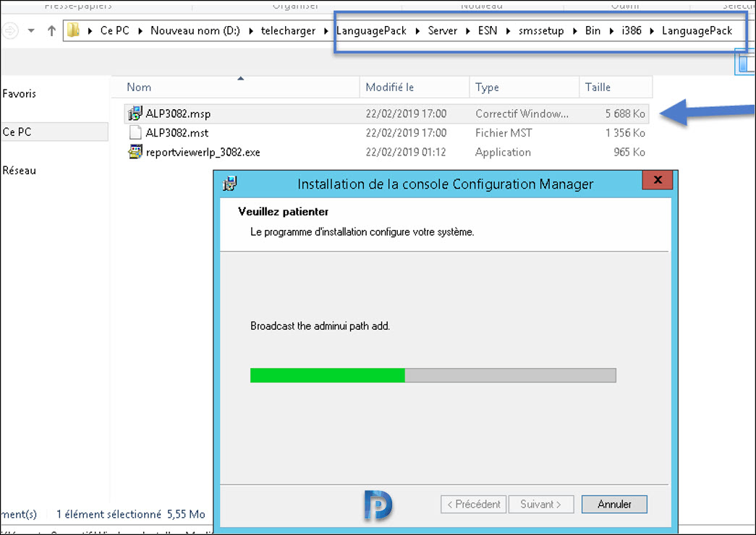756x535 pixels.
Task: Expand the chevron after telecharger breadcrumb
Action: pos(326,31)
